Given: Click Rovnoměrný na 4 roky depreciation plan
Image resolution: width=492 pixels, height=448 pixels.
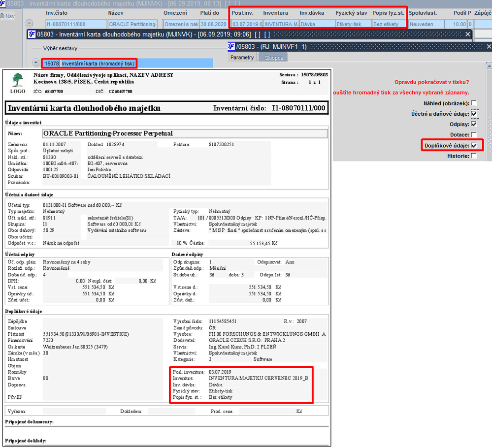Looking at the screenshot, I should [66, 262].
